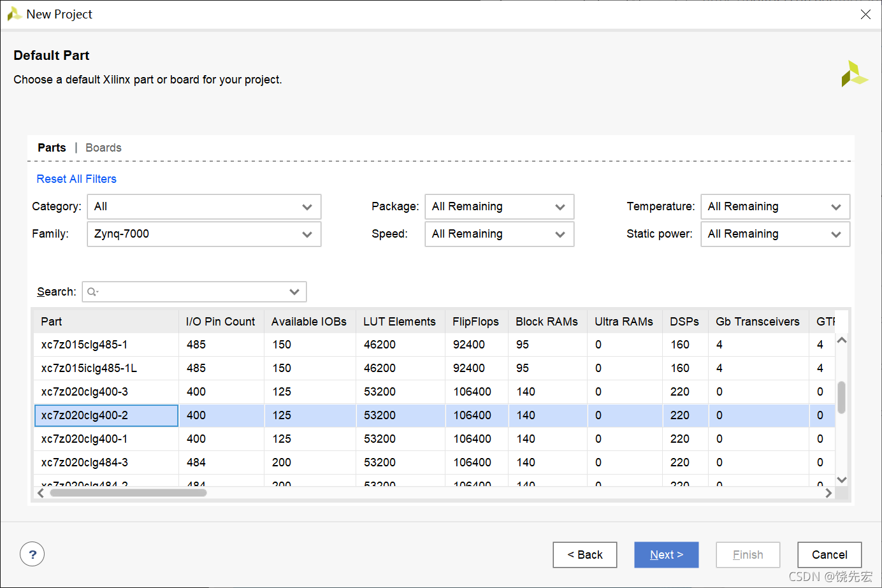Select part xc7z020clg400-1
The height and width of the screenshot is (588, 882).
[x=106, y=439]
